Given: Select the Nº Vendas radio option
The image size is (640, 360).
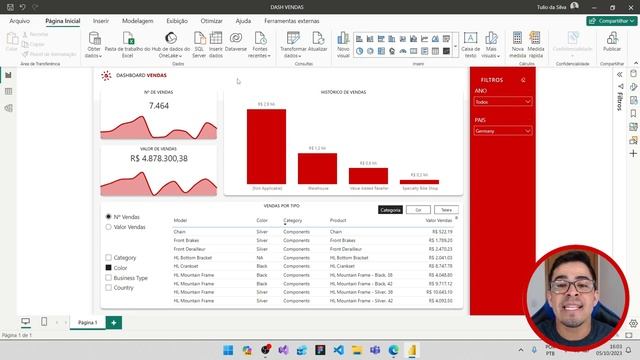Looking at the screenshot, I should tap(109, 217).
